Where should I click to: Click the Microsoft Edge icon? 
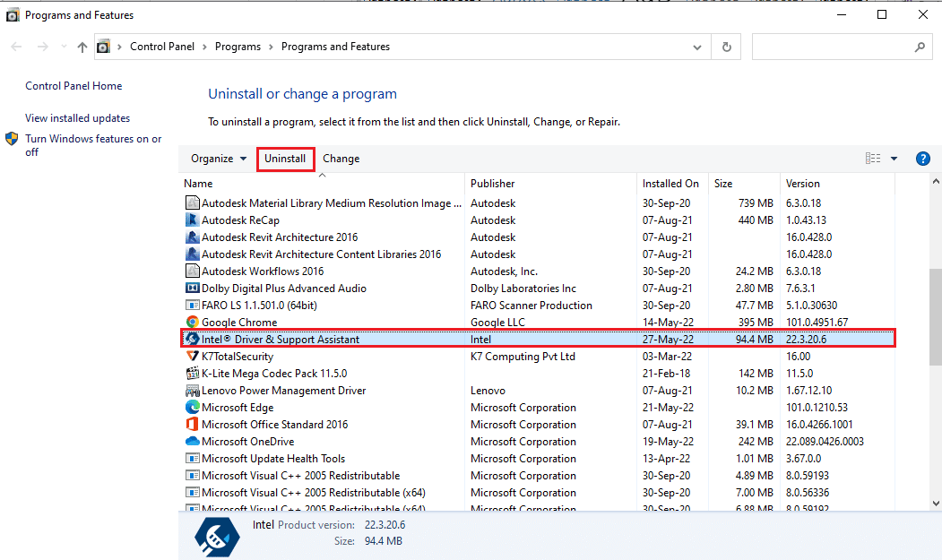tap(192, 408)
